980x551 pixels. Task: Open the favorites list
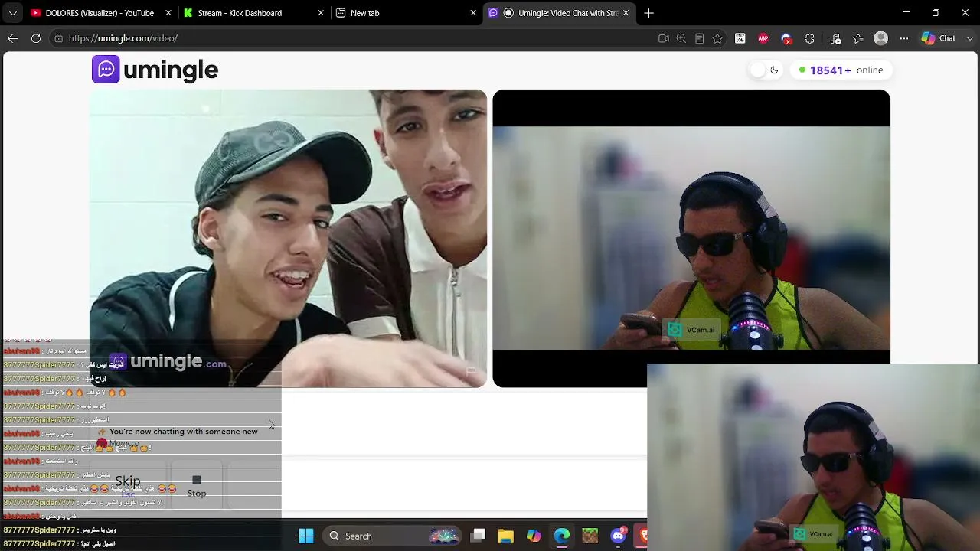(x=858, y=38)
